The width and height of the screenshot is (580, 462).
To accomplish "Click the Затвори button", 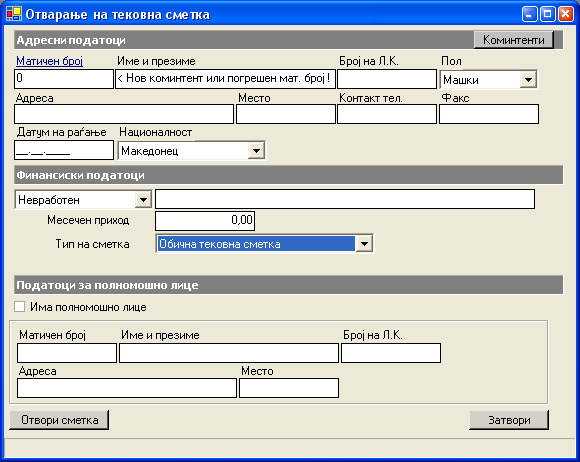I will [x=509, y=420].
